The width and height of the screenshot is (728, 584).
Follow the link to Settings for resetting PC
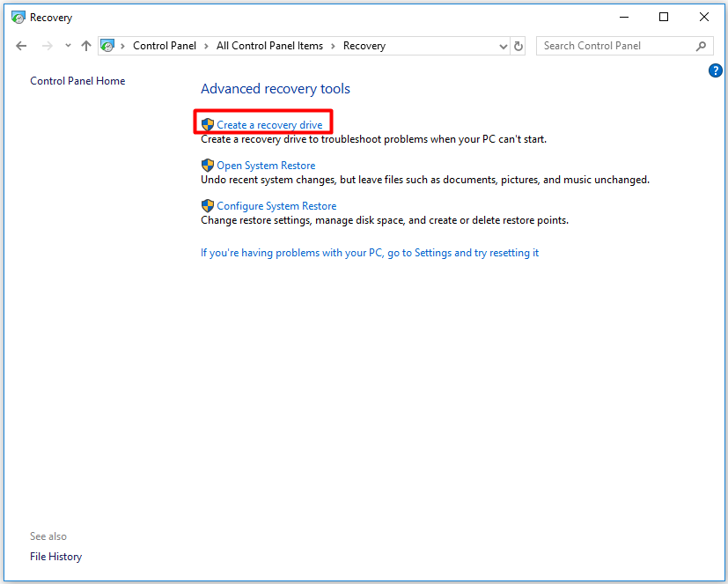[369, 253]
